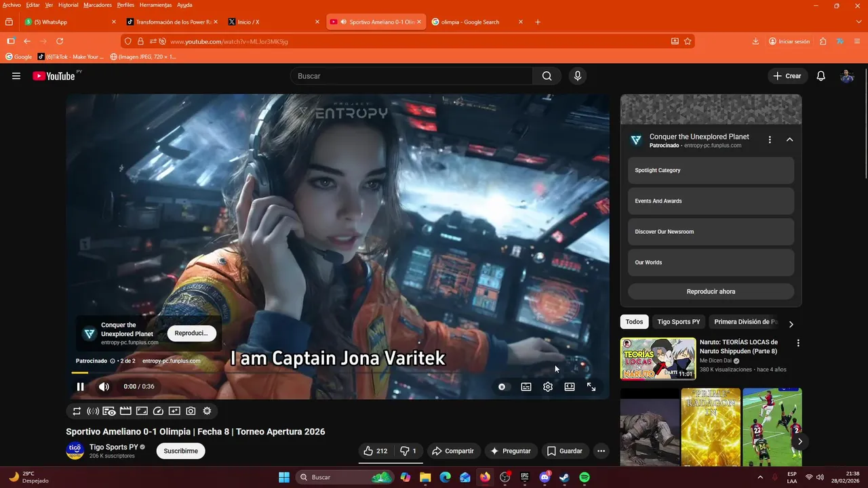Select the Tigo Sports PY filter chip

(678, 322)
